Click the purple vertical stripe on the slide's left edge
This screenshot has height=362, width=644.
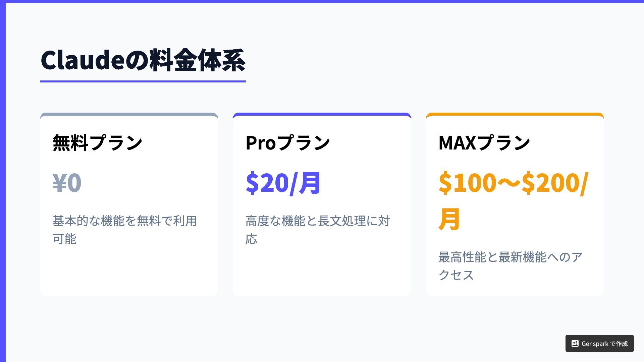(3, 181)
